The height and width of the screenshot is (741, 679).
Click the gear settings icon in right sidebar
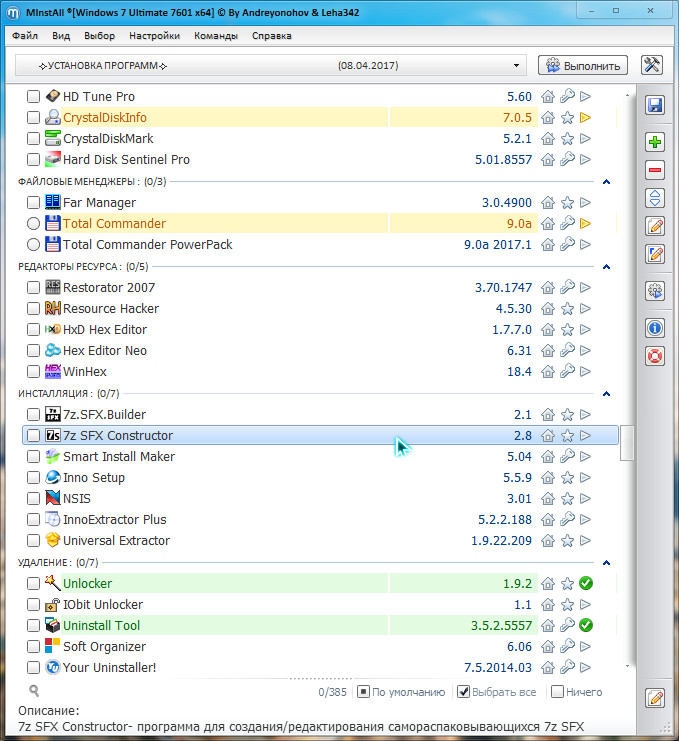(x=655, y=291)
